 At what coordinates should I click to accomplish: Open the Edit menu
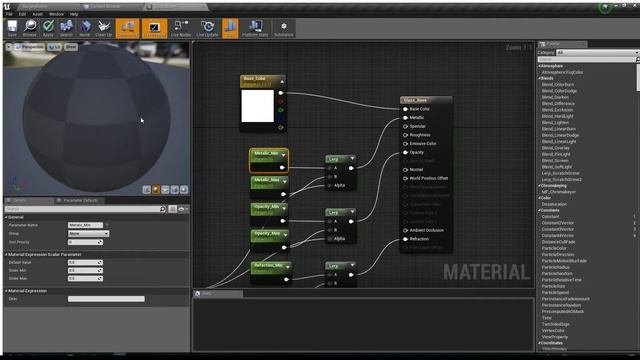point(22,14)
